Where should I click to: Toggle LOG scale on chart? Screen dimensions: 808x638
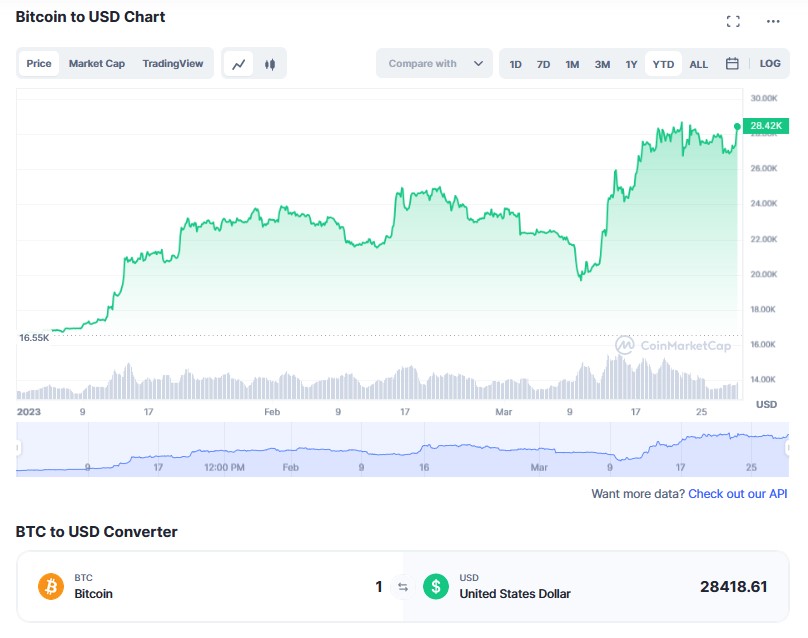(770, 64)
